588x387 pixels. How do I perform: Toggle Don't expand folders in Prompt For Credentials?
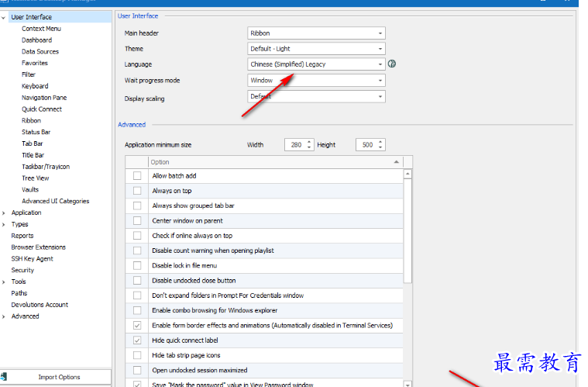(x=137, y=295)
